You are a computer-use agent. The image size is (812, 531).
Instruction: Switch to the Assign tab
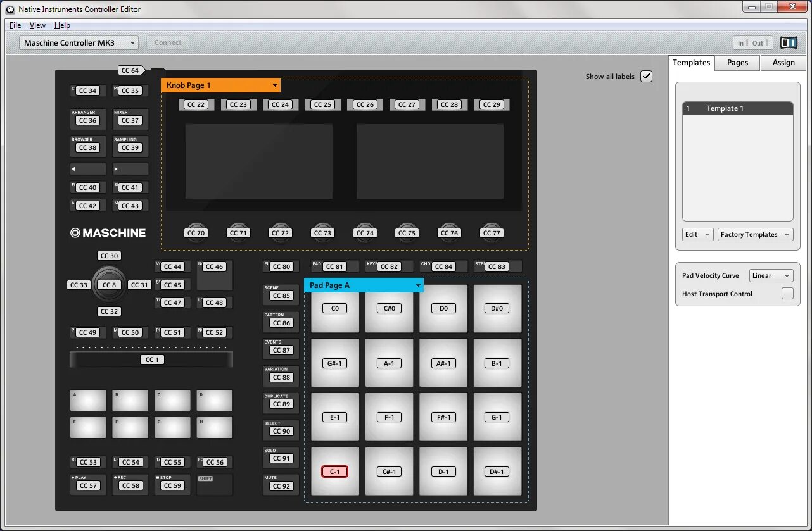point(783,63)
